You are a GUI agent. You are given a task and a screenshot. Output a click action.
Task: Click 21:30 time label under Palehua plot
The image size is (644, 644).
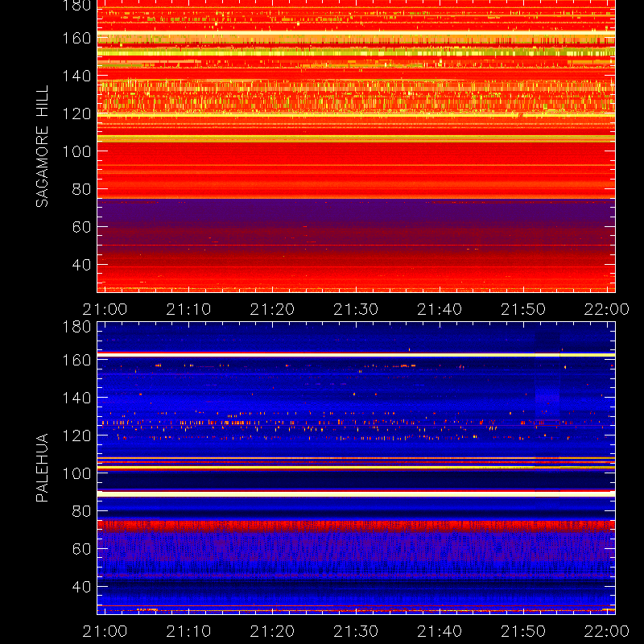coord(356,631)
